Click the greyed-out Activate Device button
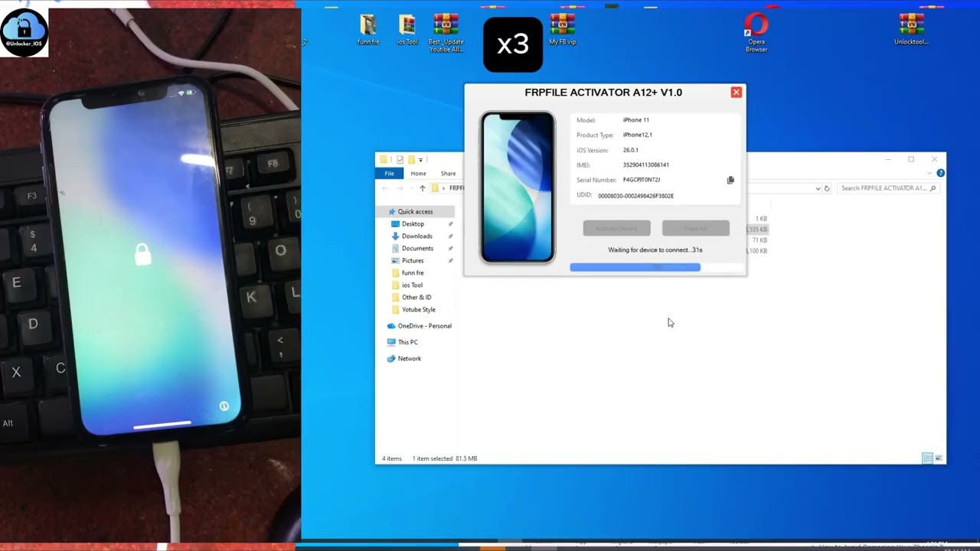 pos(616,228)
